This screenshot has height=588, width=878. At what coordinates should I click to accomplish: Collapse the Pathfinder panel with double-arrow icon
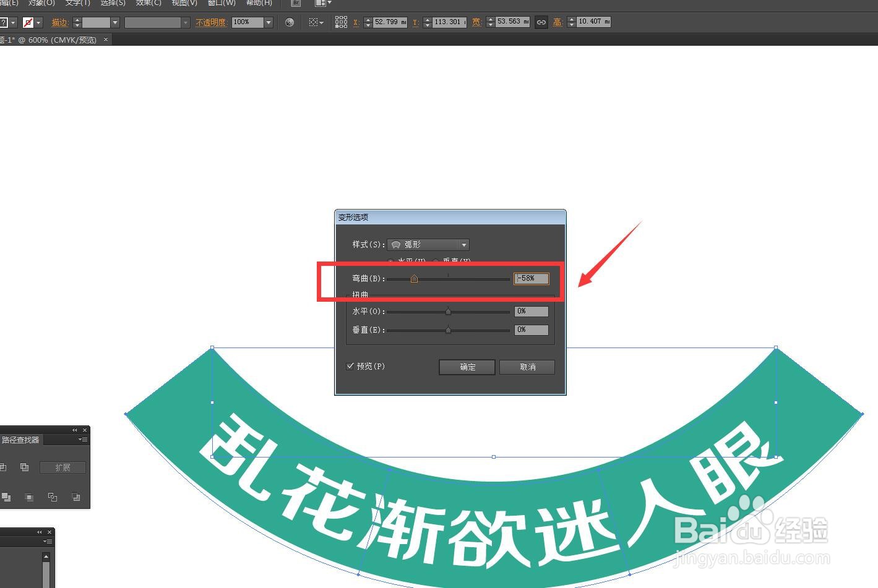click(x=74, y=430)
